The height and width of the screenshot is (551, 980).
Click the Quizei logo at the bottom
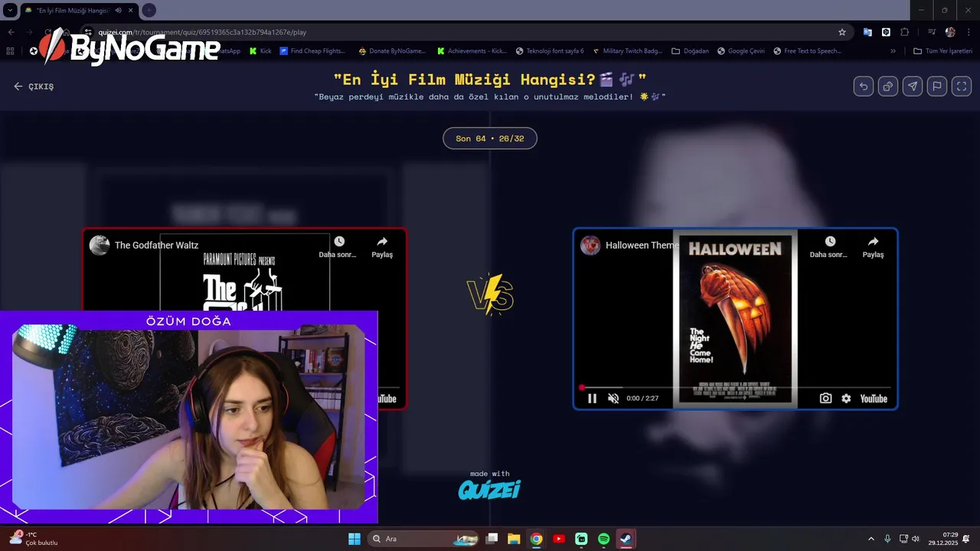(489, 489)
